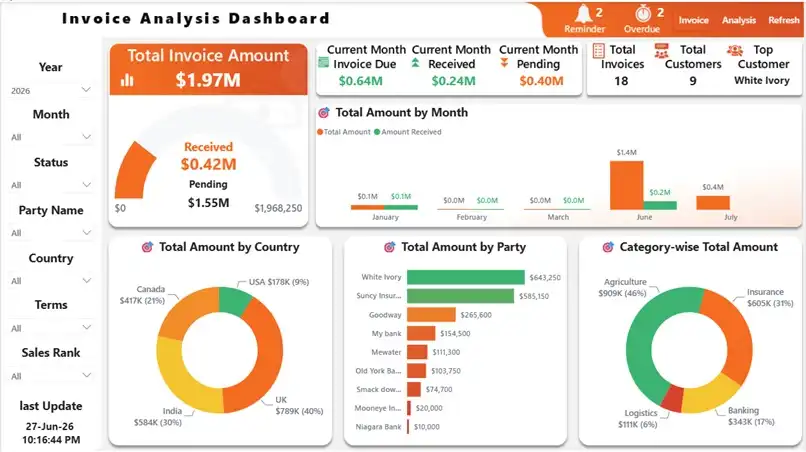Screen dimensions: 806x452
Task: Click the Reminder bell icon
Action: click(584, 13)
